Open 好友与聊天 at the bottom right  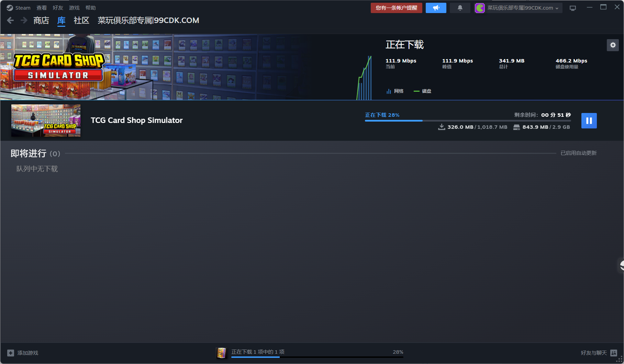[593, 353]
